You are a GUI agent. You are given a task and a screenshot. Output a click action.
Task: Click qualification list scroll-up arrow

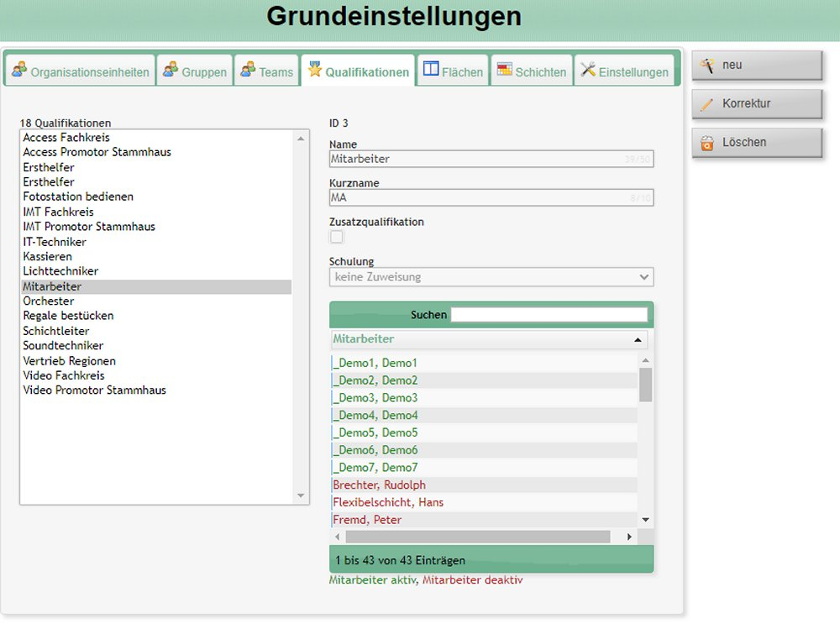(301, 139)
